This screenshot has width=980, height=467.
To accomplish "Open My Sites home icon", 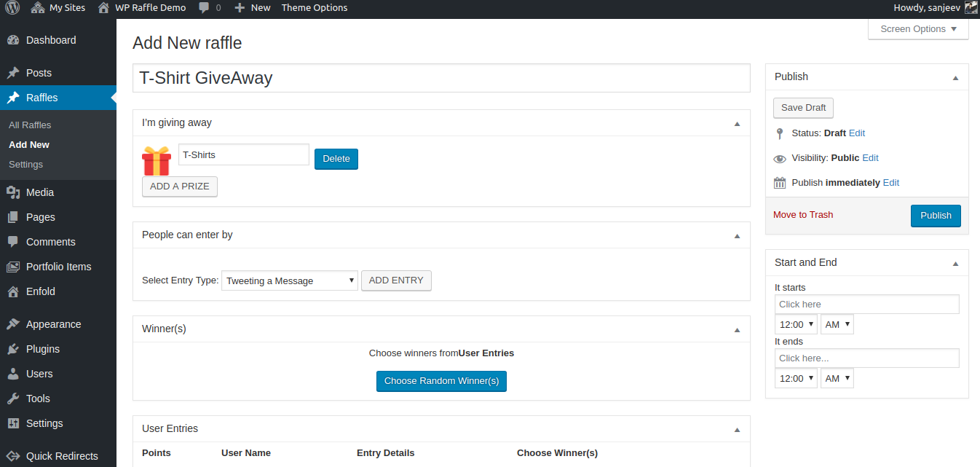I will point(38,8).
